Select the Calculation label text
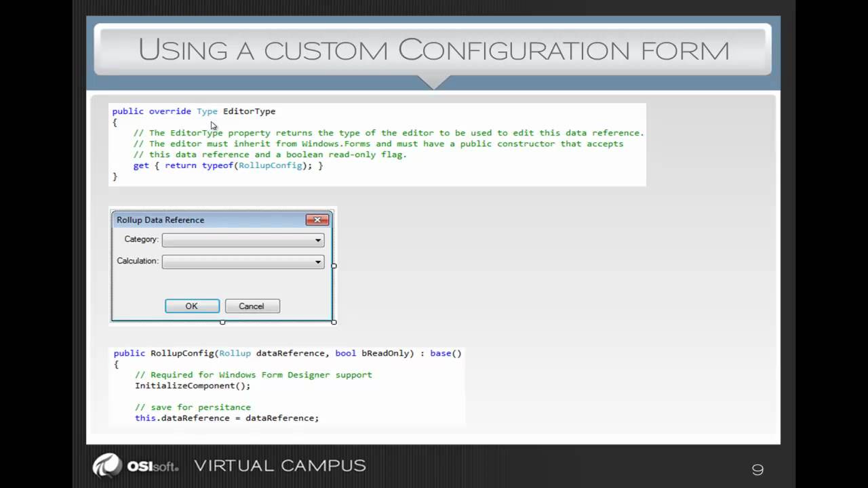 [x=138, y=261]
